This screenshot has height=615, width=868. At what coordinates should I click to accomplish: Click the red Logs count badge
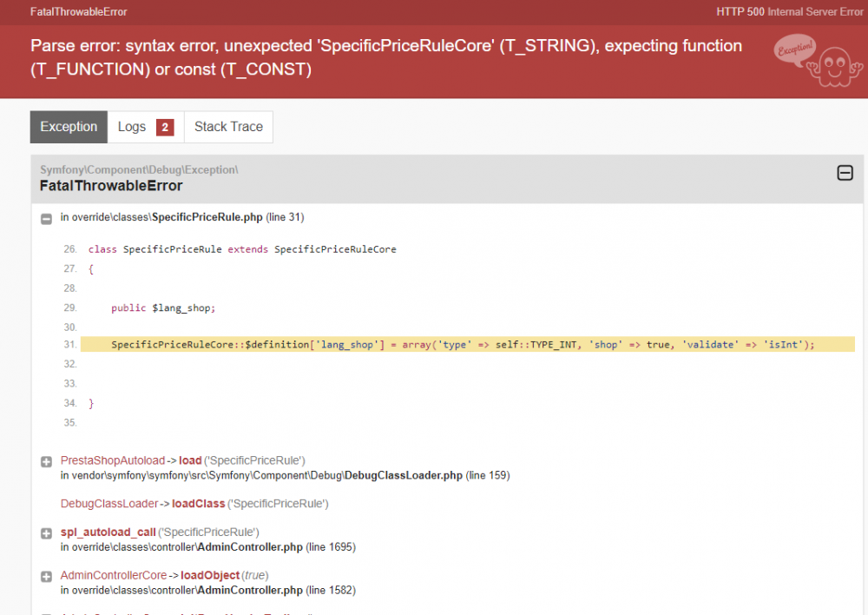[x=165, y=126]
